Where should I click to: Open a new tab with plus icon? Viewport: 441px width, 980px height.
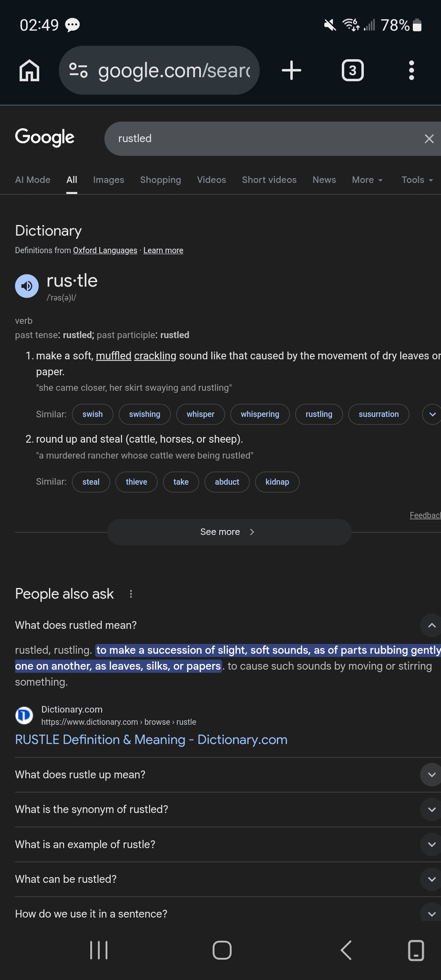(x=292, y=70)
